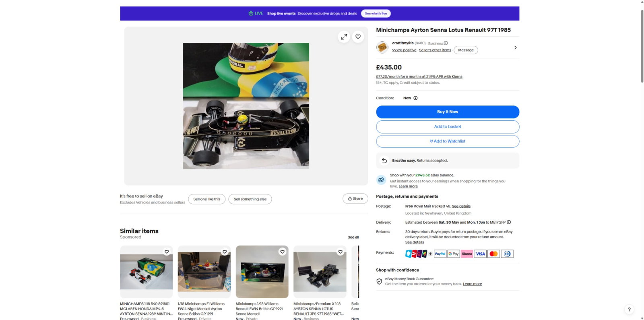Open MINICHAMPS 1:18 McLaren Honda title
Image resolution: width=644 pixels, height=320 pixels.
click(x=146, y=309)
